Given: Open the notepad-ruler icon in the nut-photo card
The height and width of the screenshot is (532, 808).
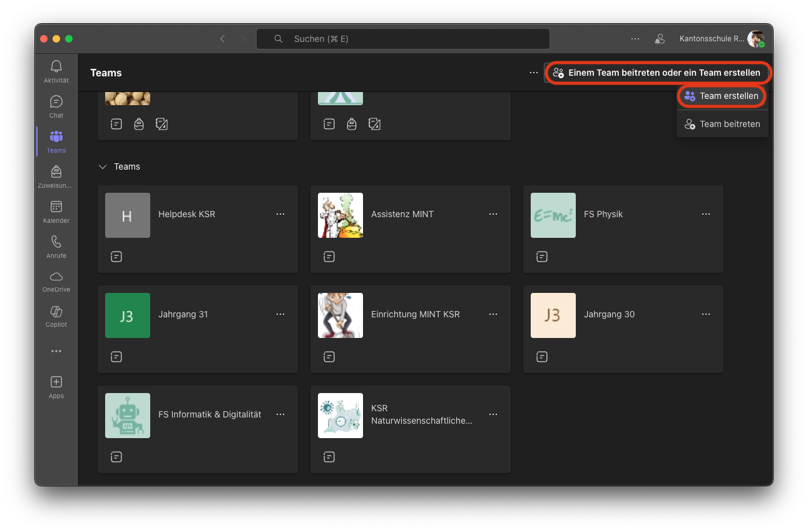Looking at the screenshot, I should [x=161, y=124].
